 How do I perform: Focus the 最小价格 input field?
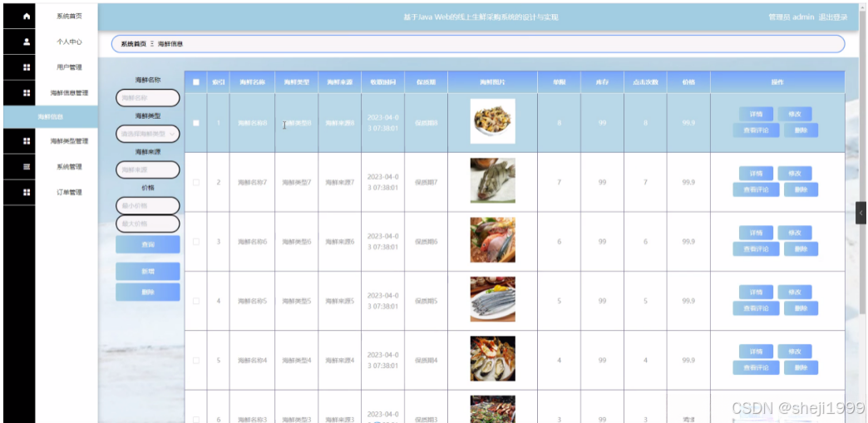point(148,205)
